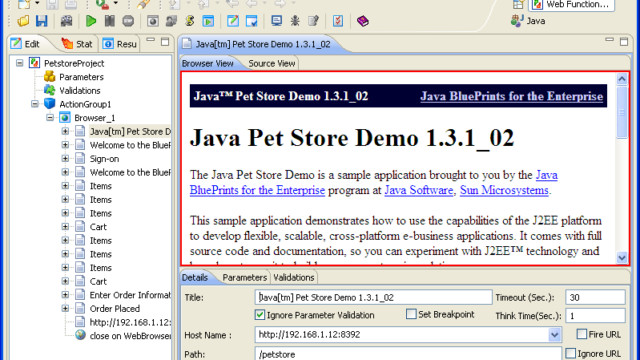This screenshot has width=640, height=360.
Task: Switch to the Java perspective
Action: [528, 20]
